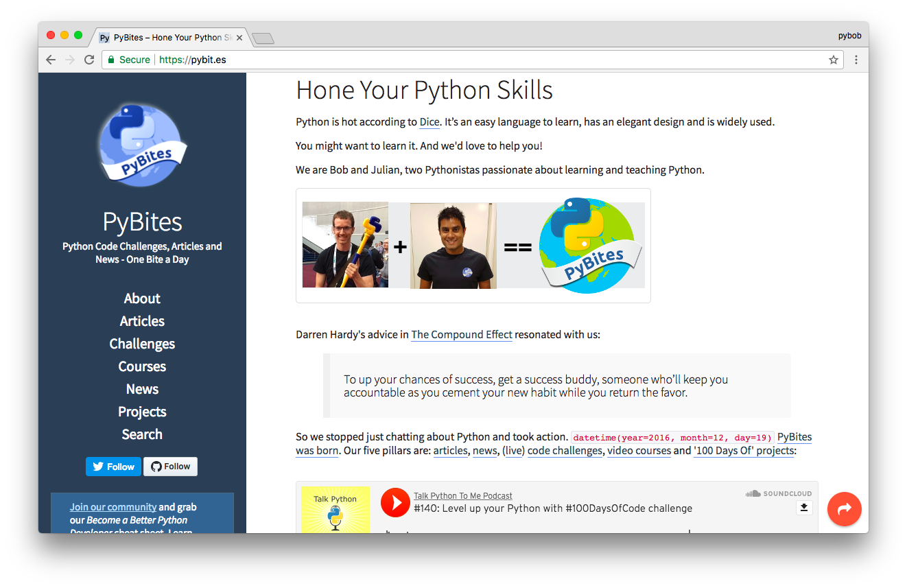This screenshot has height=588, width=907.
Task: Open the Courses section
Action: coord(142,366)
